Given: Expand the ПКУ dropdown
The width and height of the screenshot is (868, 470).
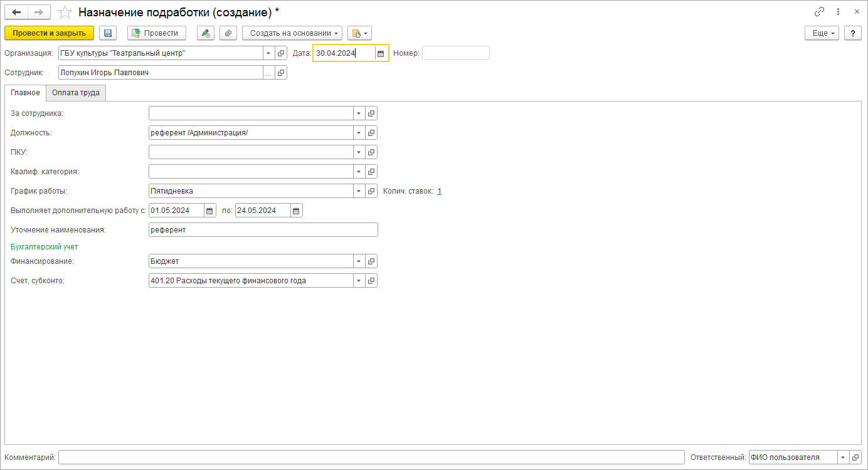Looking at the screenshot, I should click(x=359, y=152).
